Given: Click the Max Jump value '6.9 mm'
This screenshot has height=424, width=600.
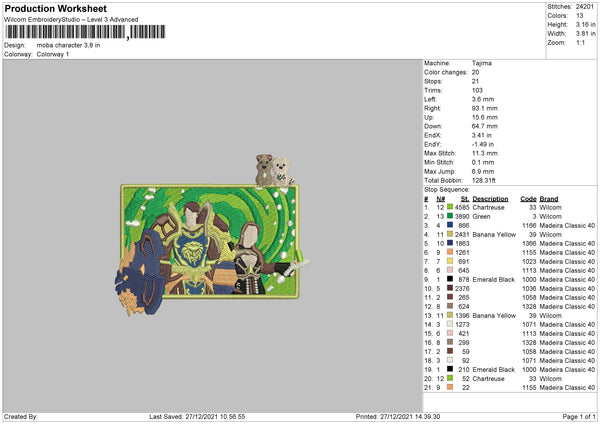Looking at the screenshot, I should point(483,171).
